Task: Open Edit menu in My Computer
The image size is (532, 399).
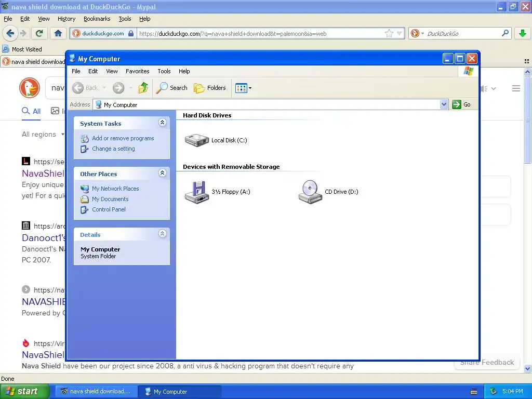Action: (x=93, y=71)
